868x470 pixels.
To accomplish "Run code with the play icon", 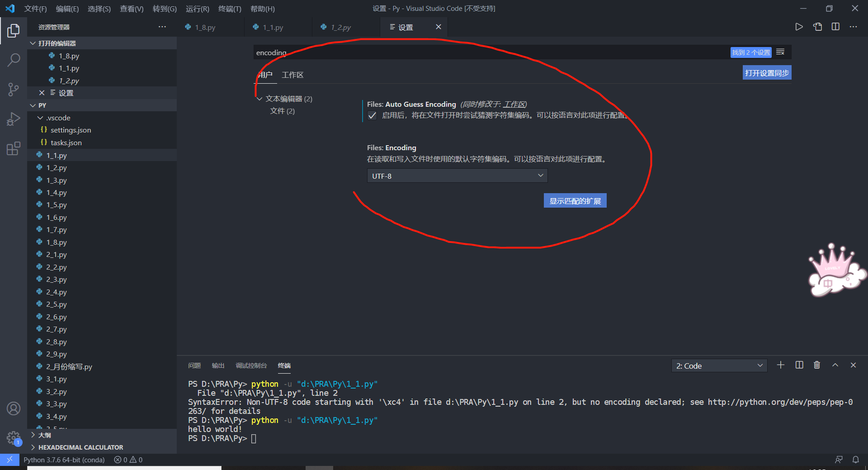I will click(x=799, y=27).
